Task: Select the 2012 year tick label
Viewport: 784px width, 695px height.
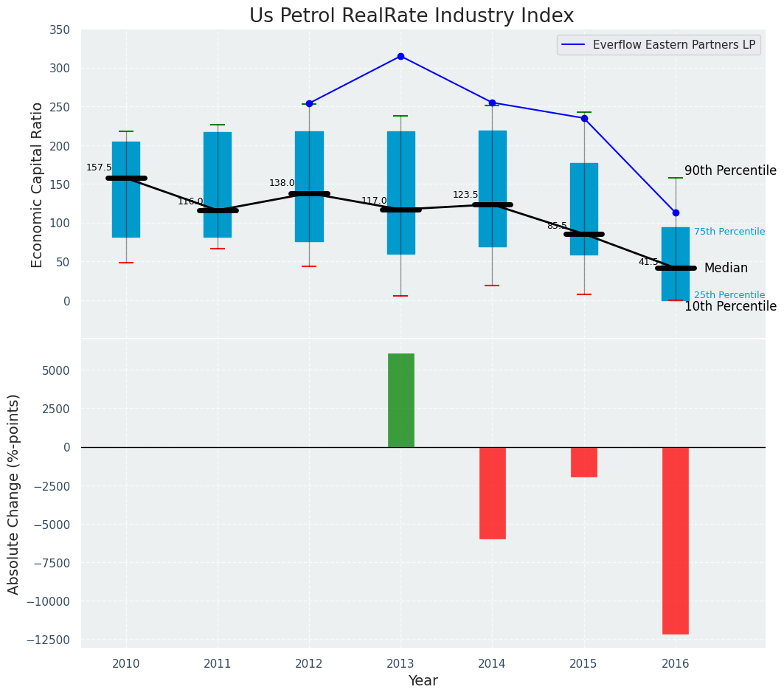Action: (x=309, y=663)
